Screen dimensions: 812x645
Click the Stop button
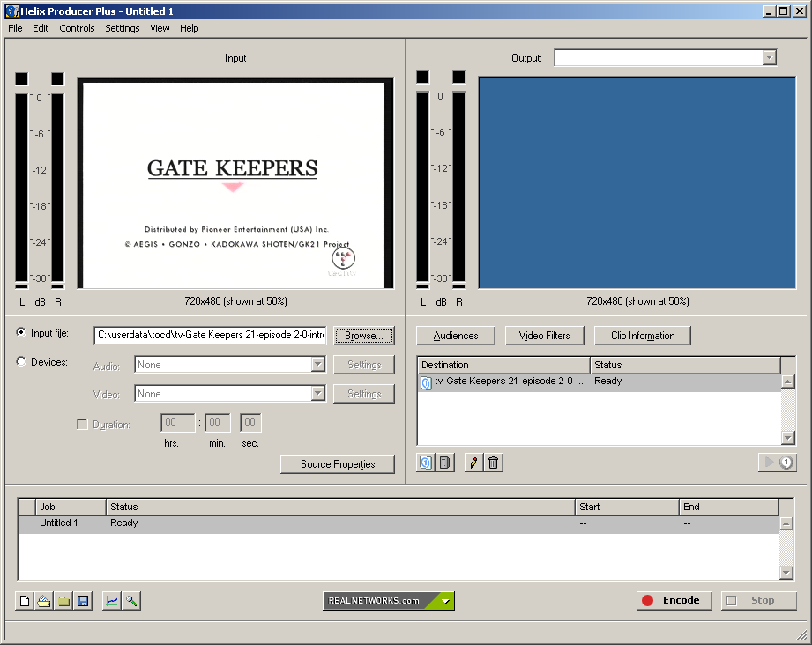click(759, 600)
